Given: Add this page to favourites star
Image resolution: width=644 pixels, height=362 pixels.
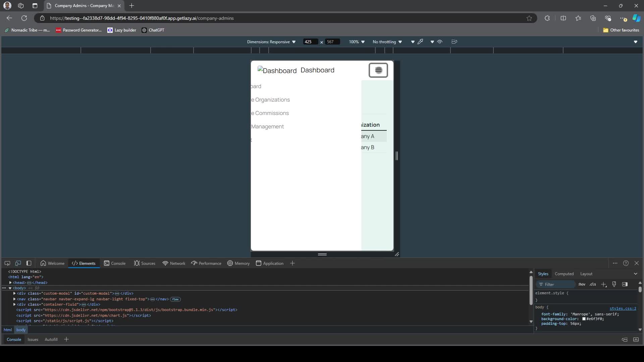Looking at the screenshot, I should pos(529,18).
